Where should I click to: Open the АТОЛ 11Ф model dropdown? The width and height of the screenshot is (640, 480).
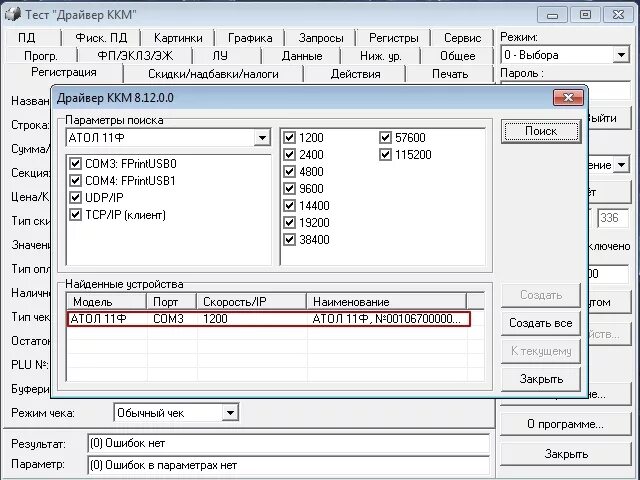click(262, 138)
